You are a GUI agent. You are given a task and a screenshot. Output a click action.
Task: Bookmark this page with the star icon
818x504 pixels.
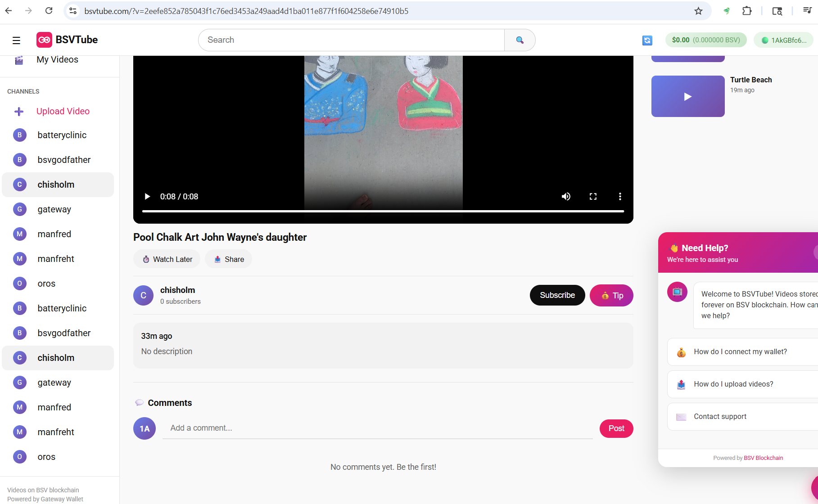point(698,11)
